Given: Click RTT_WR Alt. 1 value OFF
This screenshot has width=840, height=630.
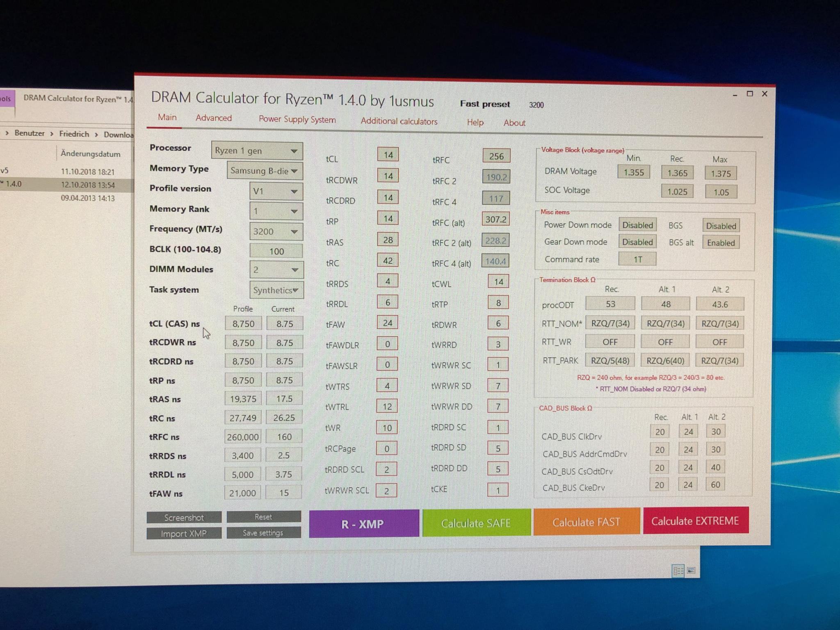Looking at the screenshot, I should pyautogui.click(x=665, y=342).
